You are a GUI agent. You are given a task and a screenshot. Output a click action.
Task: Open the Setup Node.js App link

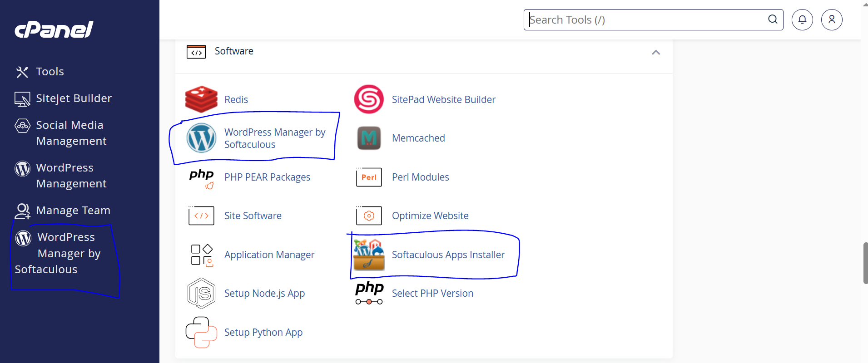point(264,293)
